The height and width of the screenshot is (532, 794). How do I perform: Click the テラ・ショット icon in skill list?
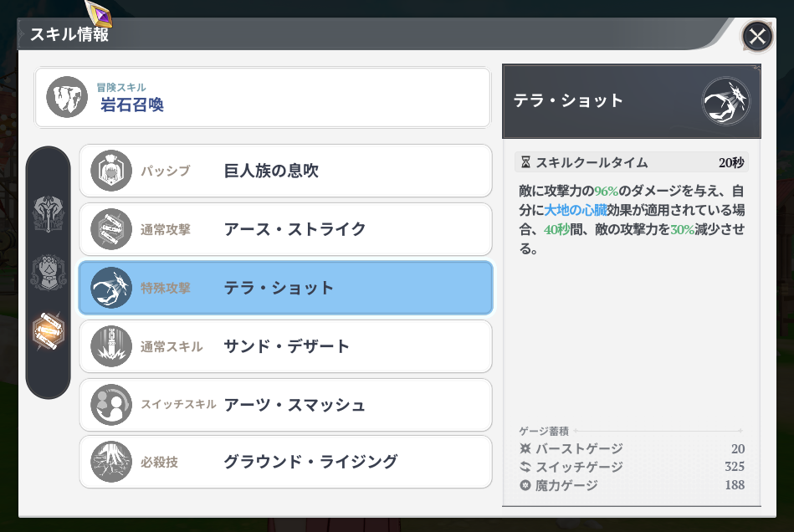tap(111, 288)
